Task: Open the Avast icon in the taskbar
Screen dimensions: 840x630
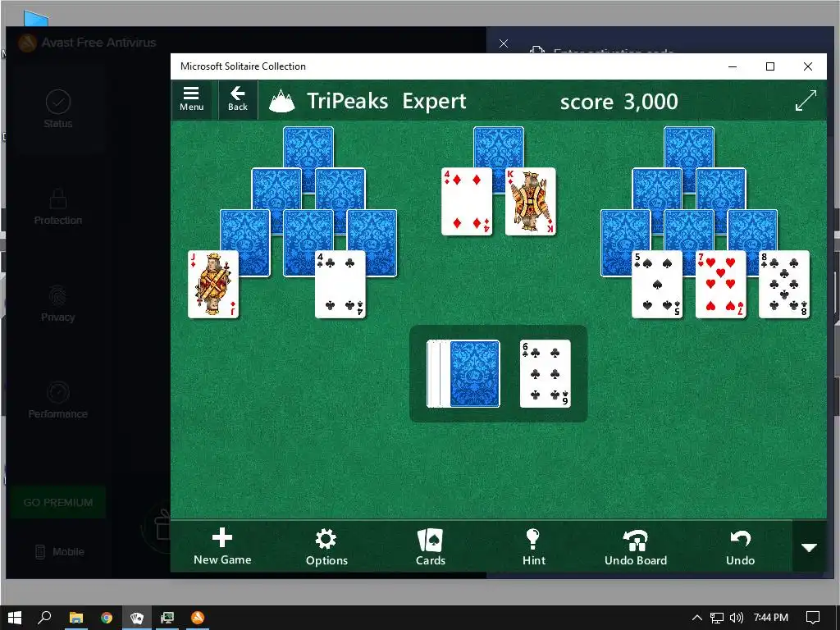Action: pyautogui.click(x=198, y=618)
